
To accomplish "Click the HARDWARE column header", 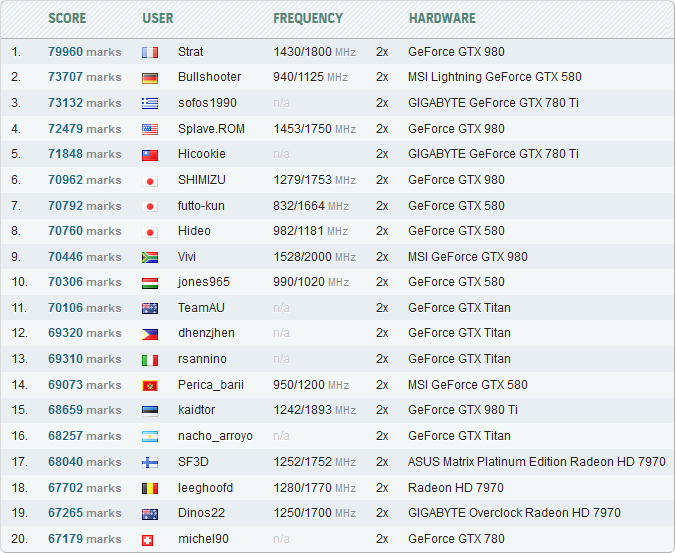I will click(442, 18).
